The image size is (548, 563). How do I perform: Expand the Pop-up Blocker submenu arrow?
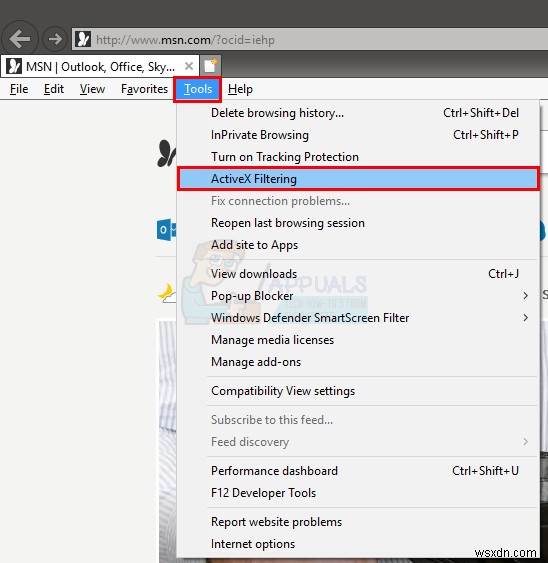tap(526, 296)
